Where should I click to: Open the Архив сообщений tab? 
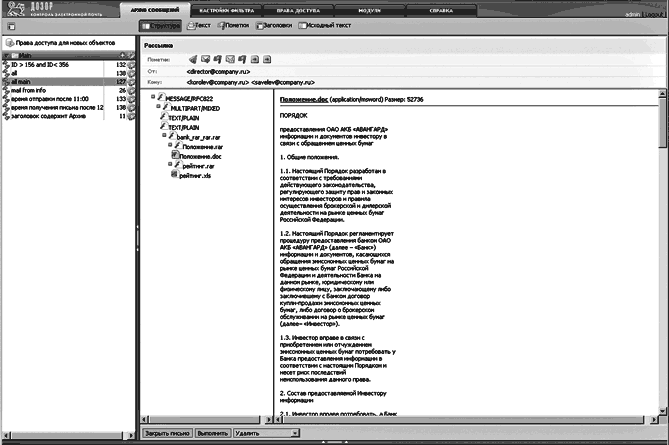[x=155, y=10]
